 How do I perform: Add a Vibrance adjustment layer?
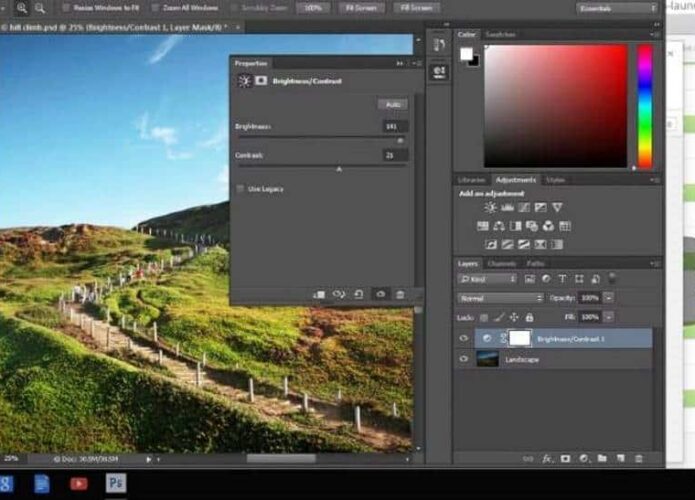tap(557, 207)
